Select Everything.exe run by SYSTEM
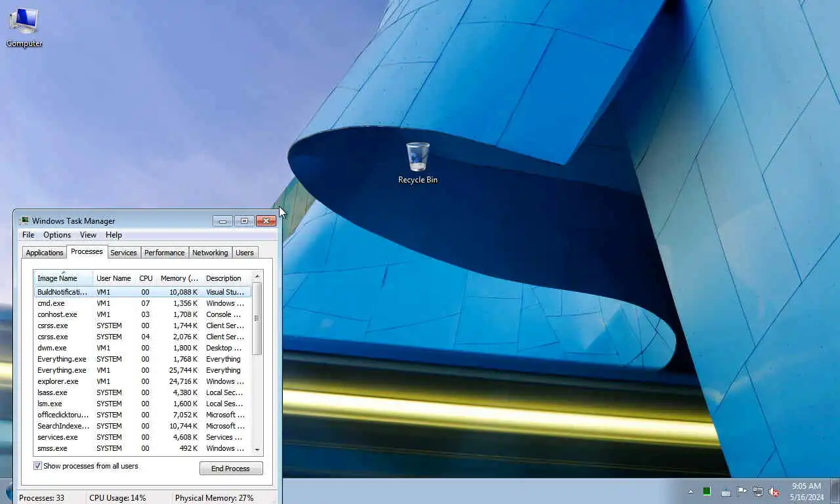The image size is (840, 504). (x=142, y=359)
